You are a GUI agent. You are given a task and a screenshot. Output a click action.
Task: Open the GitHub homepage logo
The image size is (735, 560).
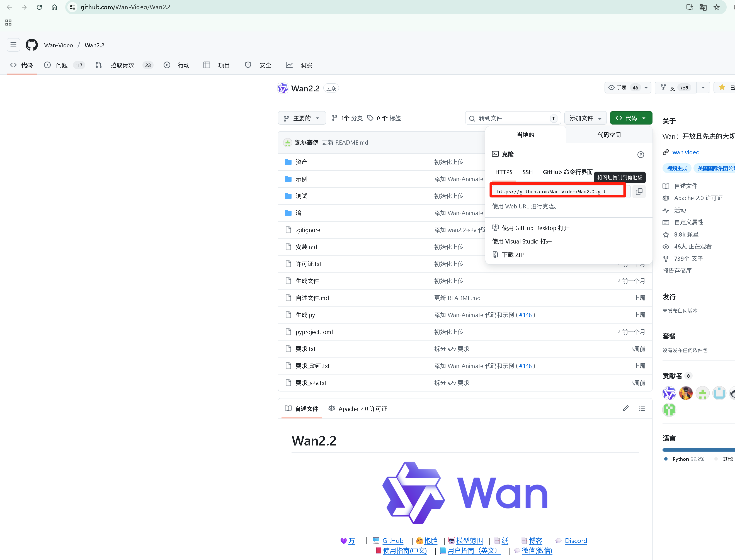[32, 45]
